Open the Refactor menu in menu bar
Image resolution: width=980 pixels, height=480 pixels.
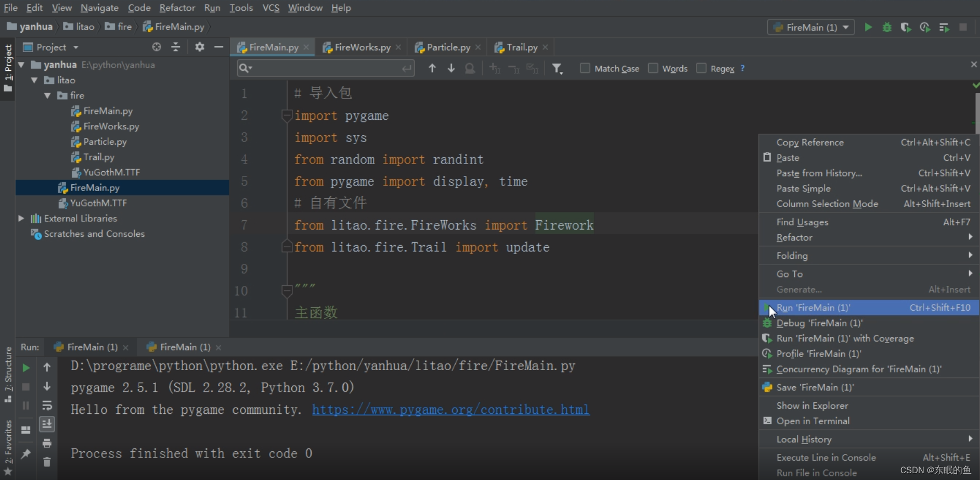(177, 8)
